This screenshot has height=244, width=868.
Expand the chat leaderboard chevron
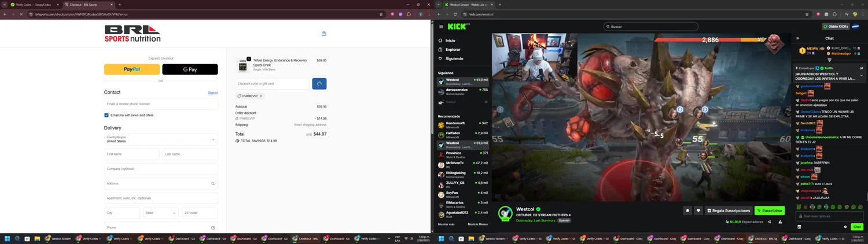[x=829, y=60]
